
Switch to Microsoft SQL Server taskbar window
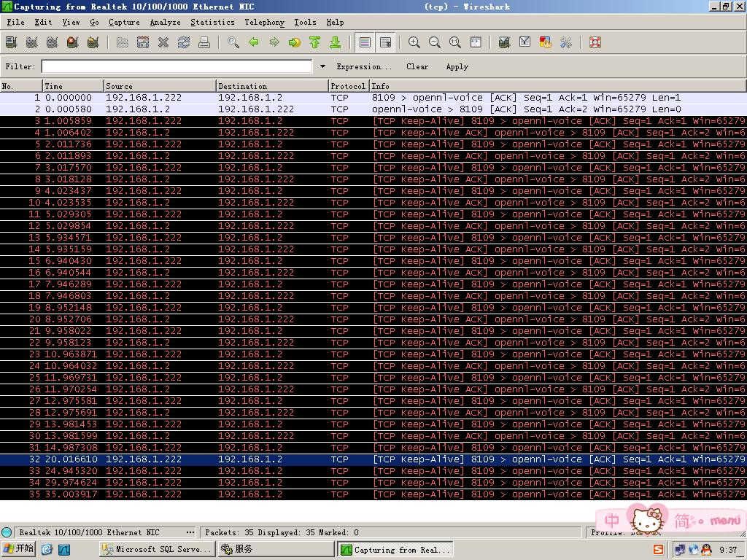(156, 550)
